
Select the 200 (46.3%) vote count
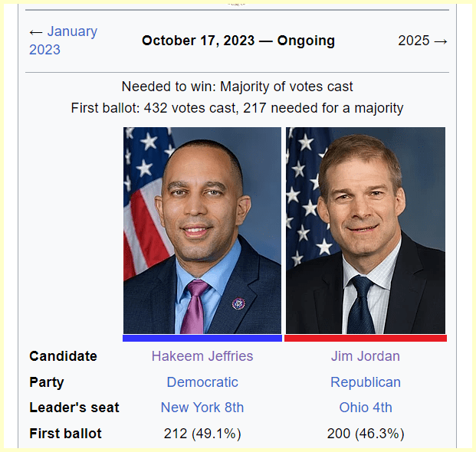366,434
